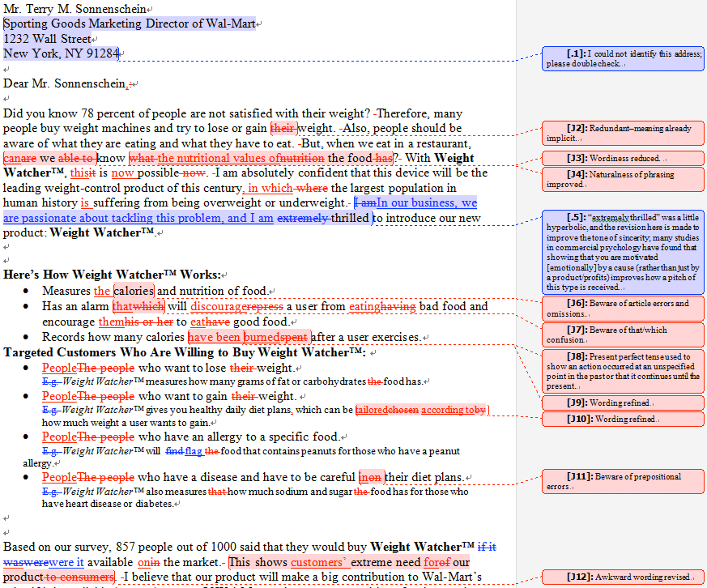The width and height of the screenshot is (707, 588).
Task: Open comment [.1] about unidentified address
Action: pyautogui.click(x=623, y=58)
